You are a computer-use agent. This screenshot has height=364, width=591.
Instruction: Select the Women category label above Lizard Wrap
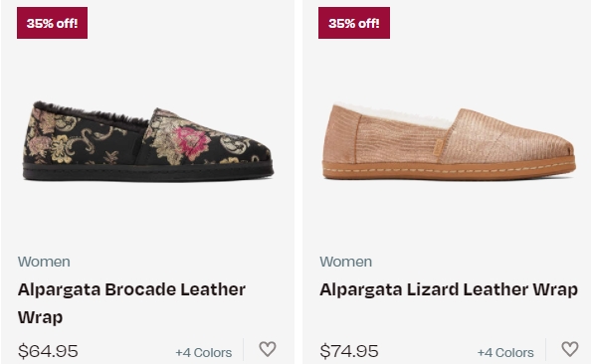click(345, 262)
